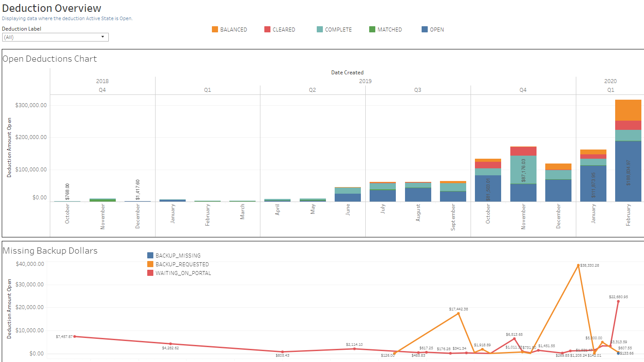Select the October 2019 blue OPEN bar segment
The image size is (644, 362).
[x=488, y=188]
